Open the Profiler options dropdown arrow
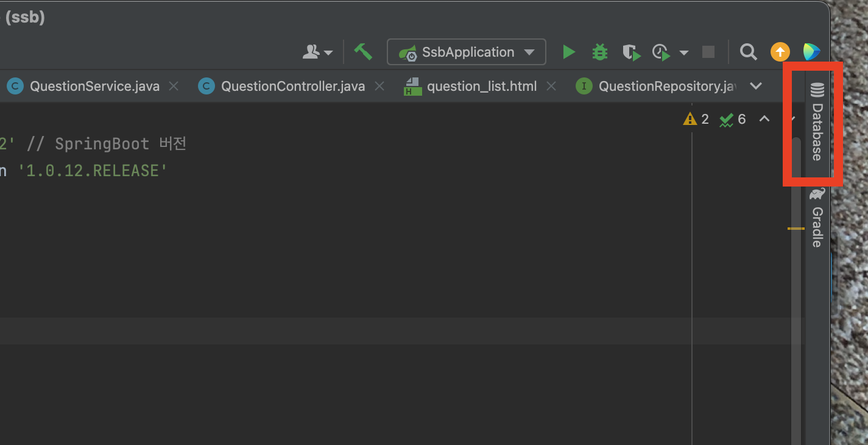 point(683,52)
